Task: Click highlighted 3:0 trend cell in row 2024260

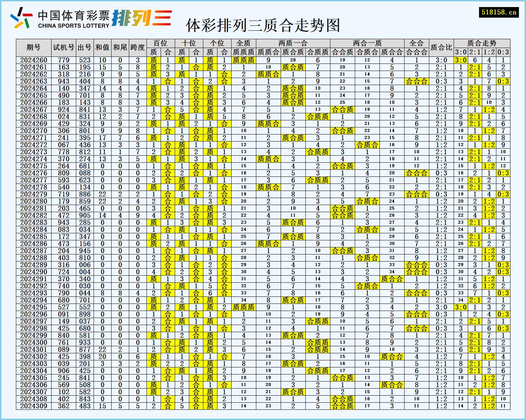Action: pos(461,60)
